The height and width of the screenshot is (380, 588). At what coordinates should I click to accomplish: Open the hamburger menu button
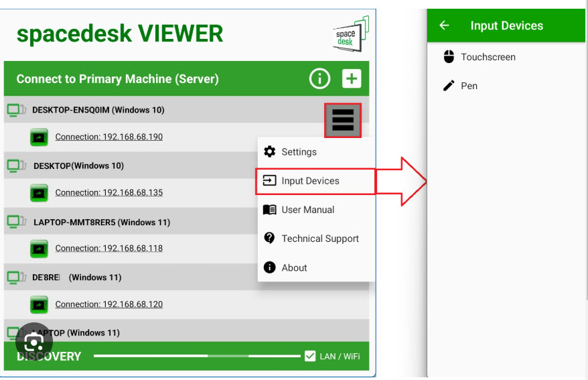tap(343, 120)
